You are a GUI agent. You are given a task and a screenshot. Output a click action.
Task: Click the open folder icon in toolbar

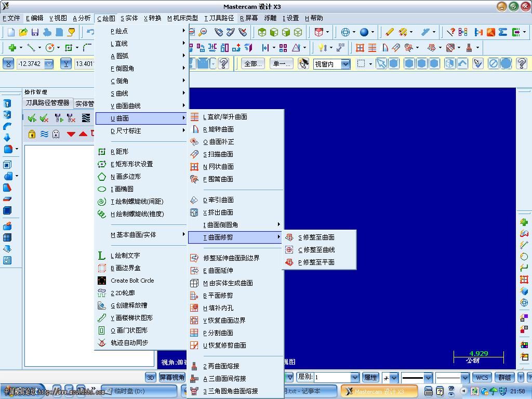pos(23,32)
